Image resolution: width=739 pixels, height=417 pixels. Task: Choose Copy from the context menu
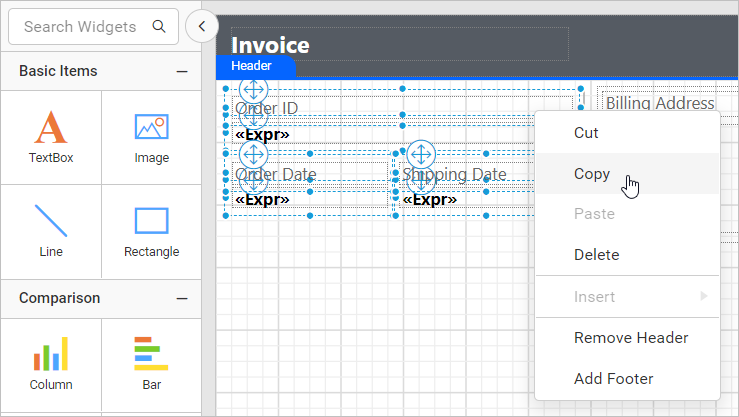click(x=591, y=173)
